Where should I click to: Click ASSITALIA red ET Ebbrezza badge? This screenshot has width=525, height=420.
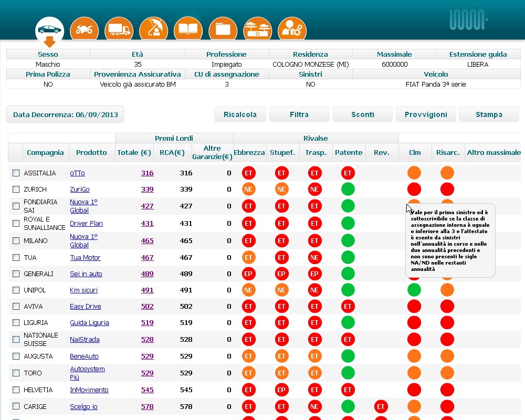(x=248, y=173)
